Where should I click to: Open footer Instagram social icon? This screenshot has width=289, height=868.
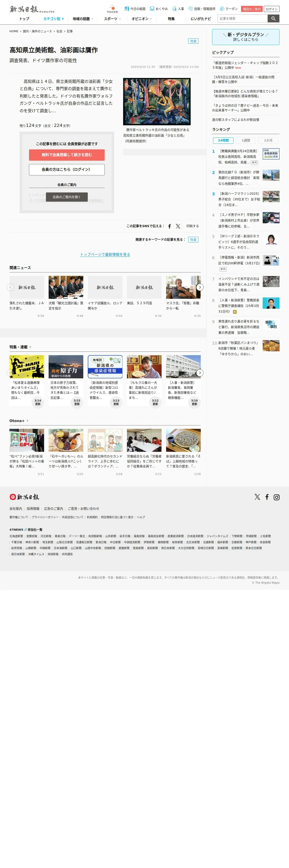[277, 497]
